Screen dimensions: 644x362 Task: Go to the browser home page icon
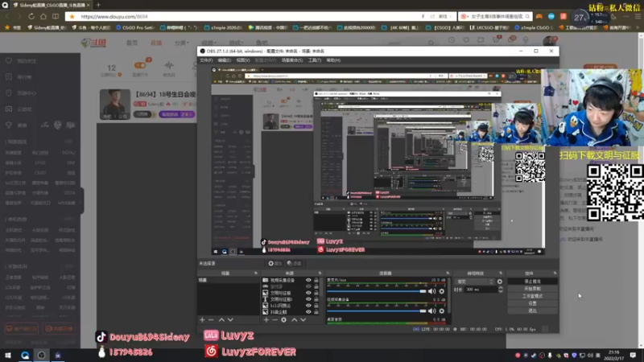43,16
